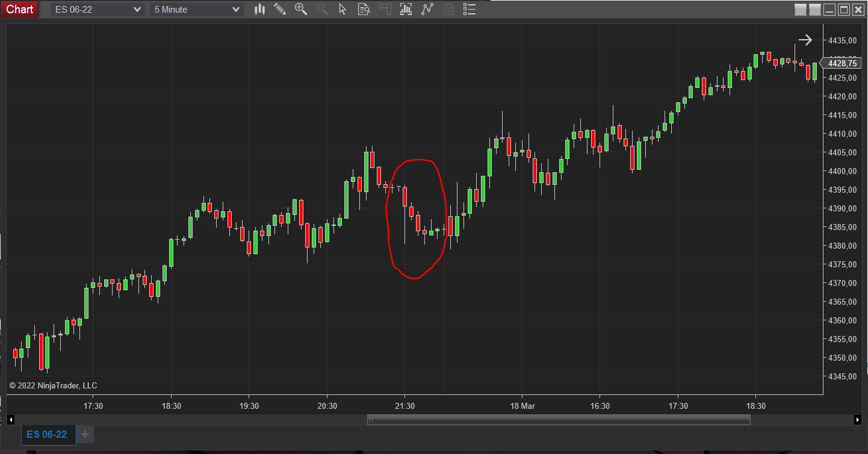Click the 4365,00 price axis label
Image resolution: width=868 pixels, height=454 pixels.
842,302
